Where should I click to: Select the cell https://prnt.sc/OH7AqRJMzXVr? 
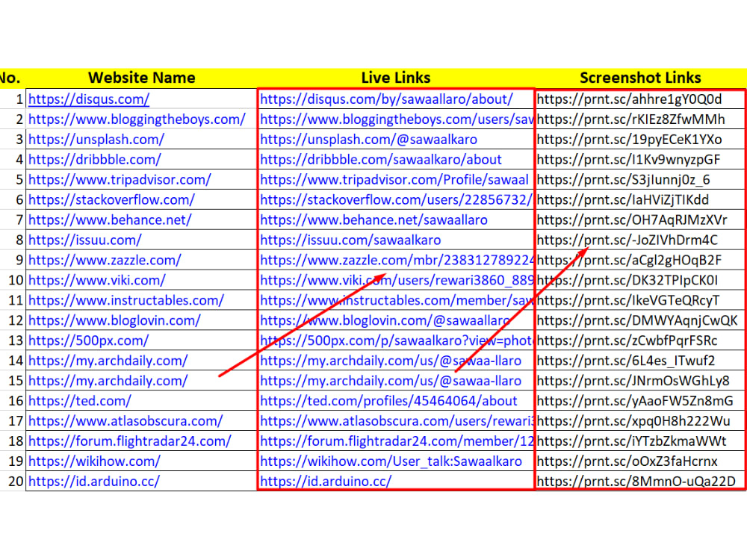640,220
